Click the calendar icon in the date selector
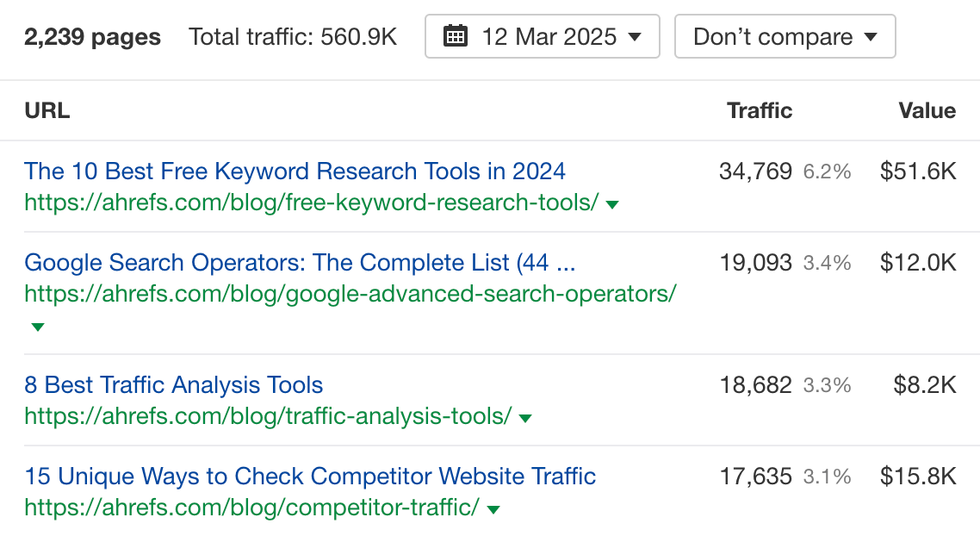Viewport: 980px width, 536px height. click(457, 36)
